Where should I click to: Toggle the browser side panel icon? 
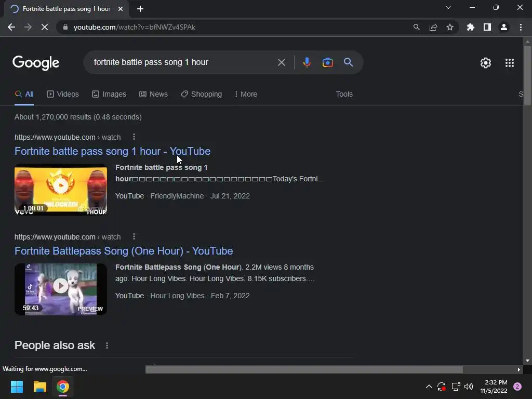[487, 27]
